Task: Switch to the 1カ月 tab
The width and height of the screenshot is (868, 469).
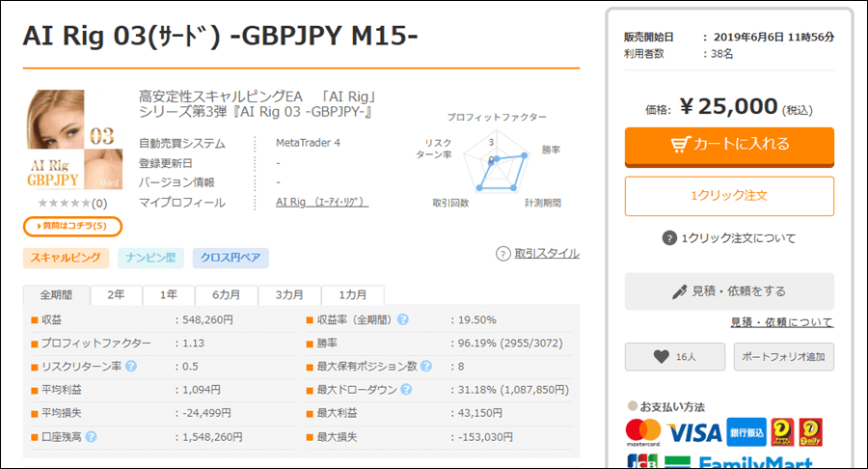Action: click(x=353, y=295)
